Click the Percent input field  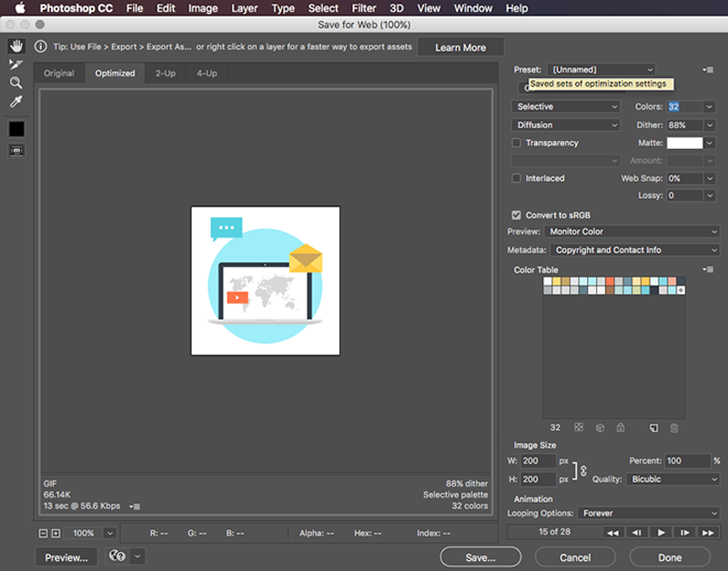click(x=688, y=461)
